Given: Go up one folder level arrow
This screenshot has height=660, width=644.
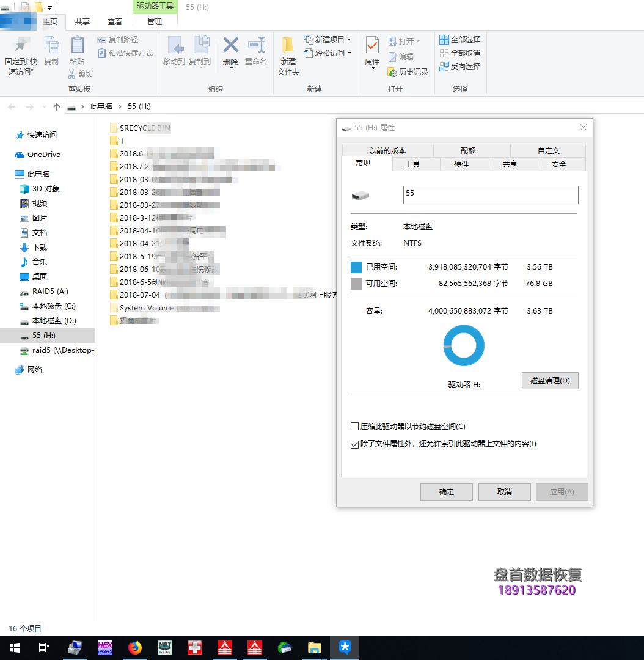Looking at the screenshot, I should click(57, 107).
